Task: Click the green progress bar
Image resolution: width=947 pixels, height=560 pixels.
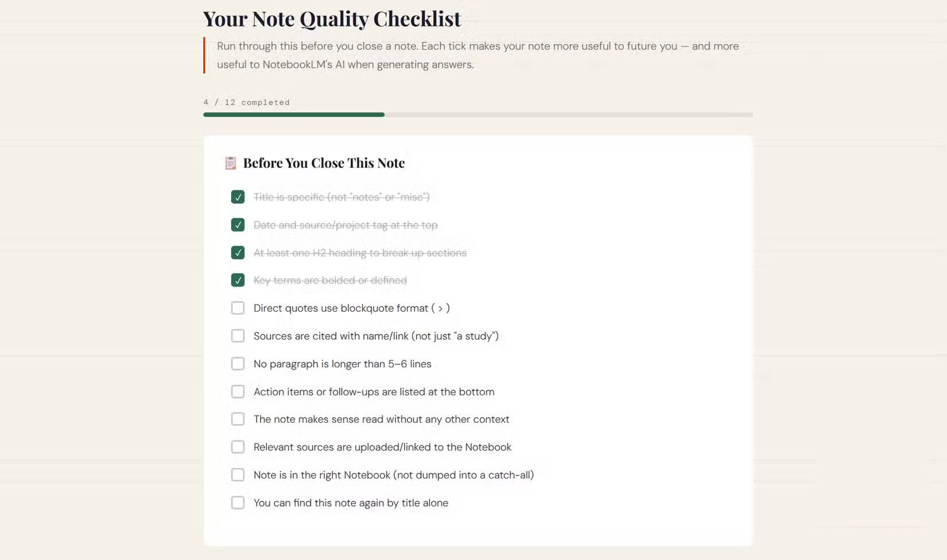Action: [293, 114]
